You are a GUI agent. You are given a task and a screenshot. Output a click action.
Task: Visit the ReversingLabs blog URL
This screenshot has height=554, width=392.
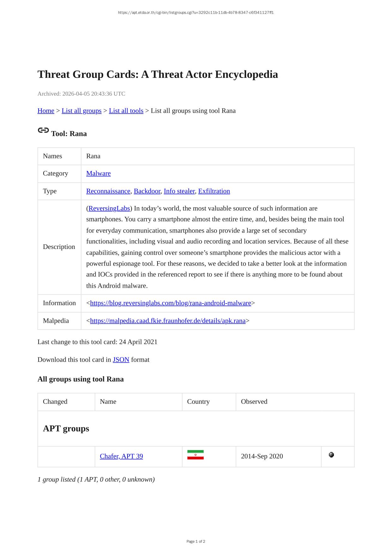(x=170, y=303)
